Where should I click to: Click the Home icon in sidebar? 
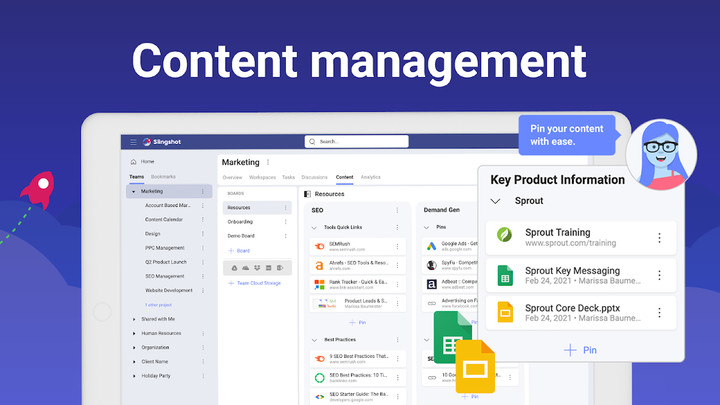pyautogui.click(x=133, y=161)
